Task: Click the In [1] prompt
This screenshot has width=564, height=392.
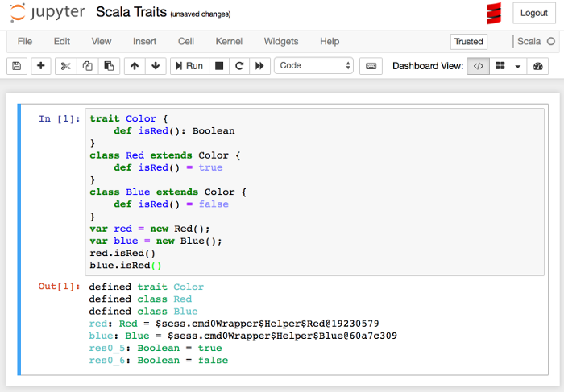Action: click(x=60, y=118)
